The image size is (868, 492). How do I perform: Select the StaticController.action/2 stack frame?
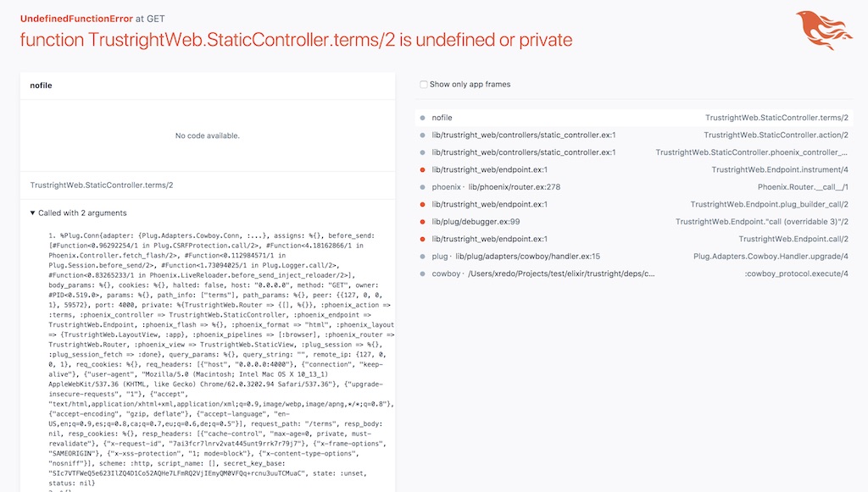click(634, 135)
